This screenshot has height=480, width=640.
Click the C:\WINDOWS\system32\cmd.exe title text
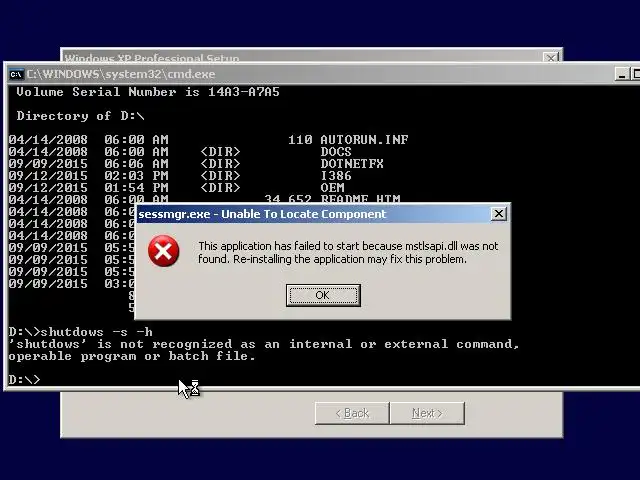[121, 74]
